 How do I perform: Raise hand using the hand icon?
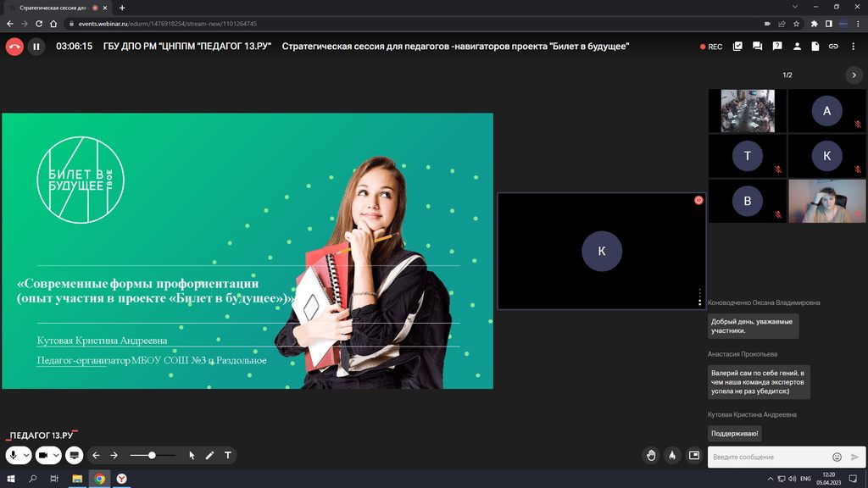coord(651,455)
